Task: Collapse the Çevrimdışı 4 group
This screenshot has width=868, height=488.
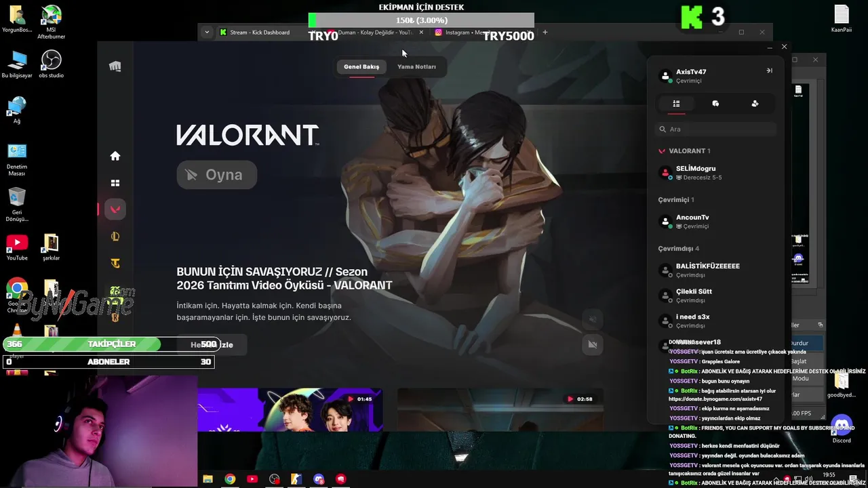Action: pos(679,249)
